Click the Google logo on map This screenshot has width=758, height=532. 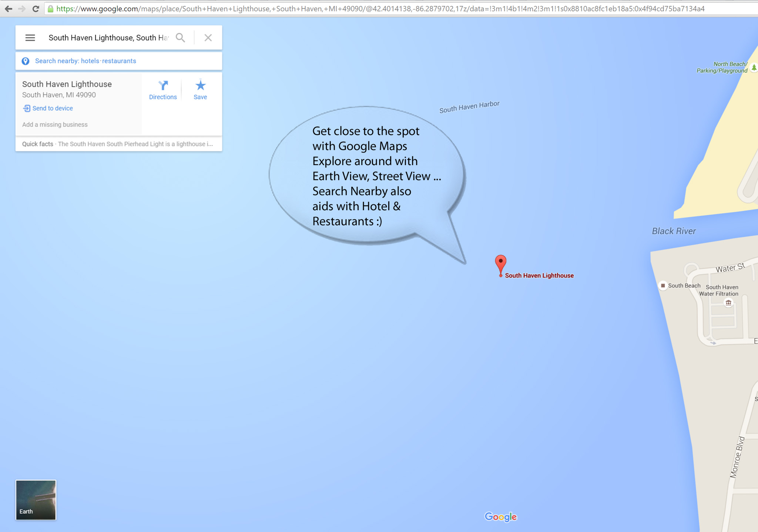(500, 517)
